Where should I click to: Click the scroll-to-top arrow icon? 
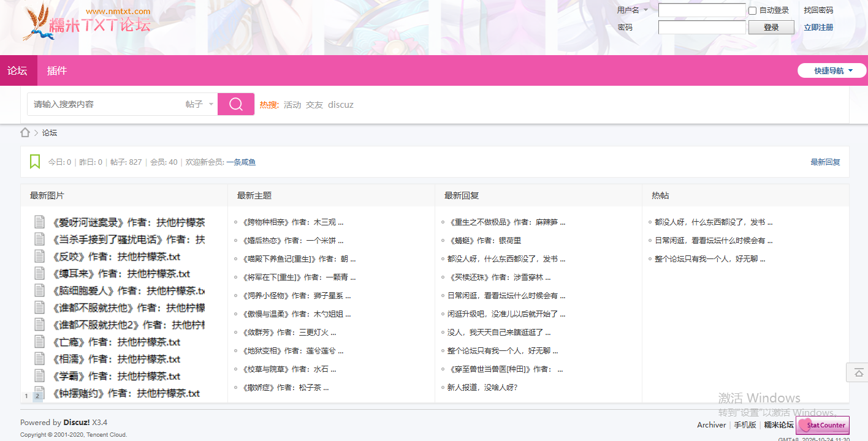pos(859,372)
